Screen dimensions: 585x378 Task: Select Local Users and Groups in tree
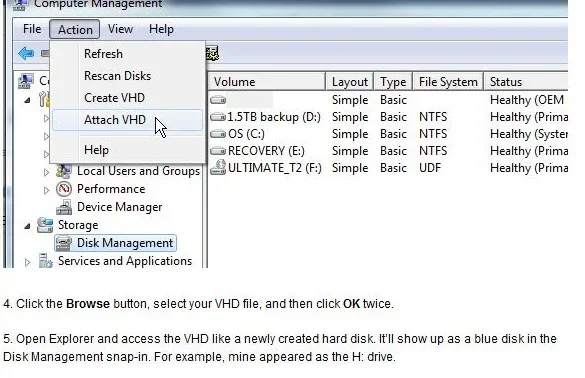coord(138,171)
